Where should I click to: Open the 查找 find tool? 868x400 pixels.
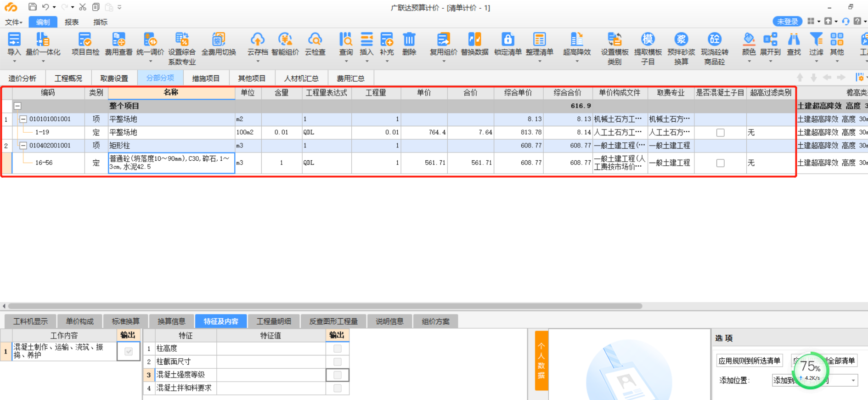(x=794, y=45)
